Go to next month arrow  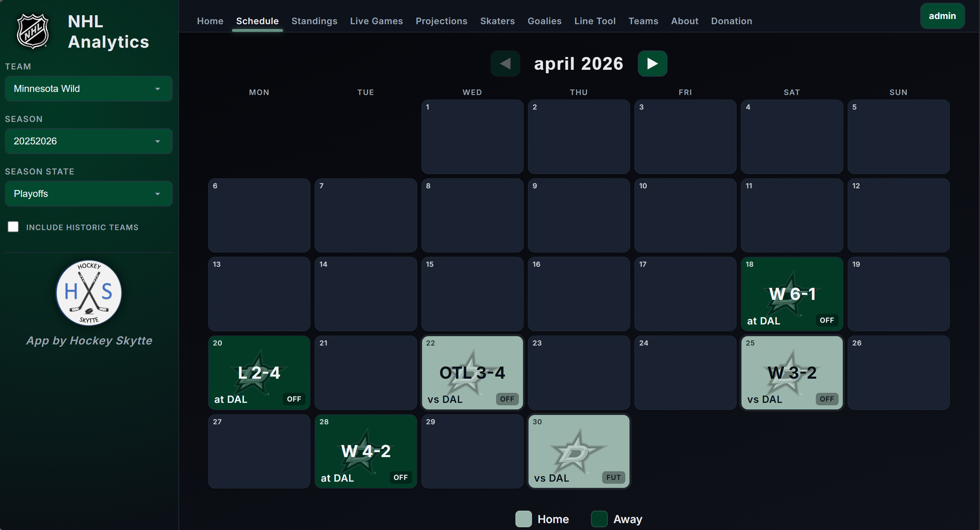(652, 64)
